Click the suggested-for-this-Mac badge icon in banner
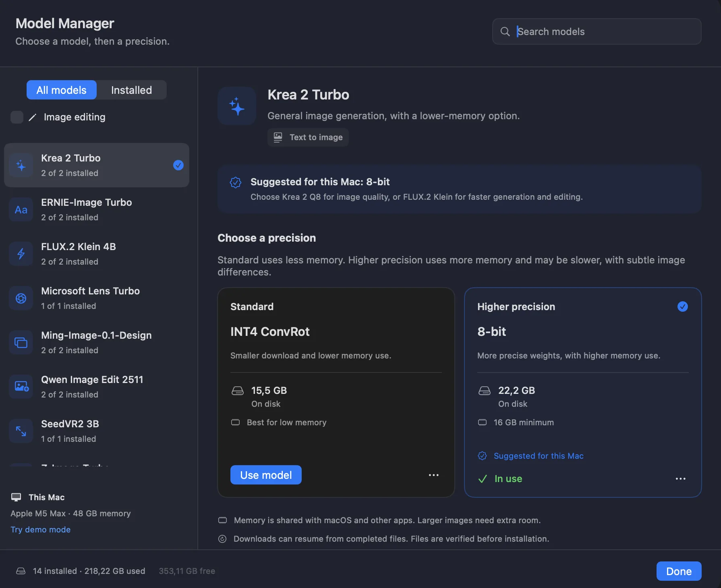721x588 pixels. pyautogui.click(x=236, y=182)
